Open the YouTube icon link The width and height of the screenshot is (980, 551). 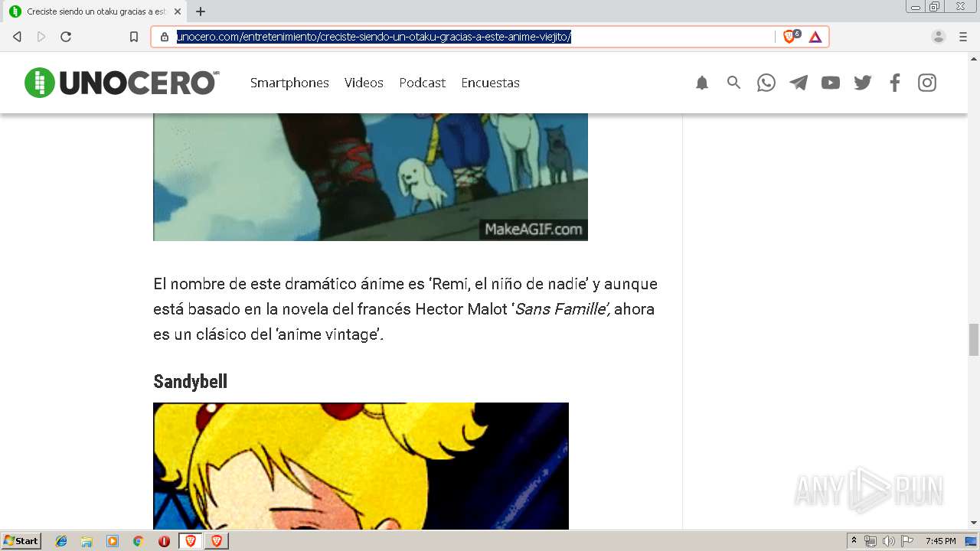pos(831,83)
